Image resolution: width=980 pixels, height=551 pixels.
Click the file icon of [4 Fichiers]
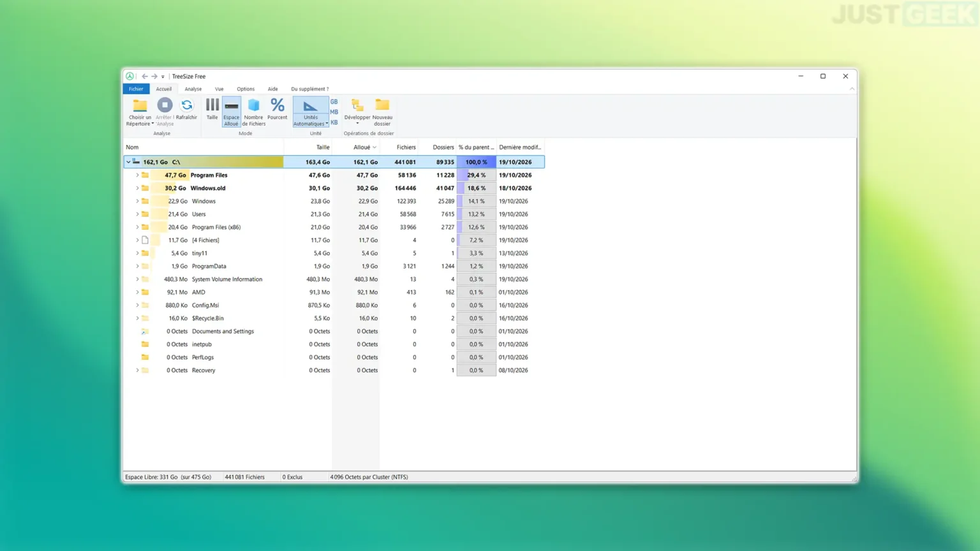click(x=145, y=240)
